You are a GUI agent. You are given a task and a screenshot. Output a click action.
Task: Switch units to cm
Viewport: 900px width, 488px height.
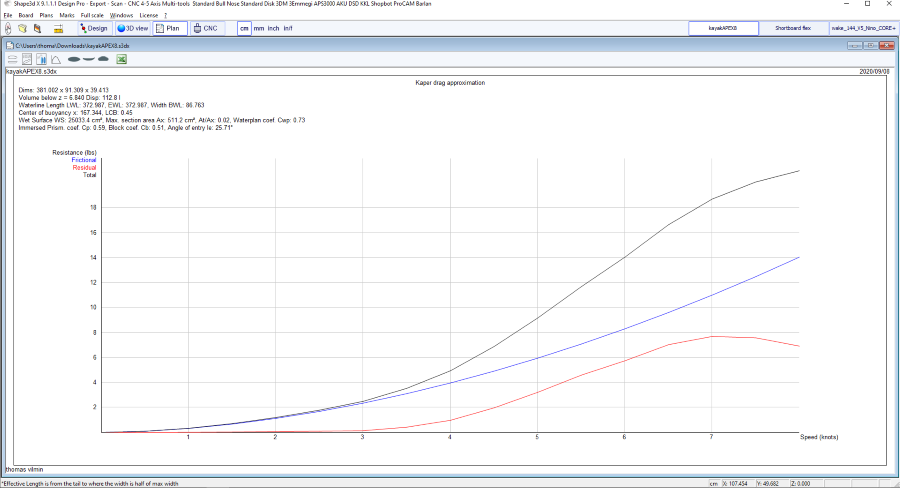click(x=244, y=29)
